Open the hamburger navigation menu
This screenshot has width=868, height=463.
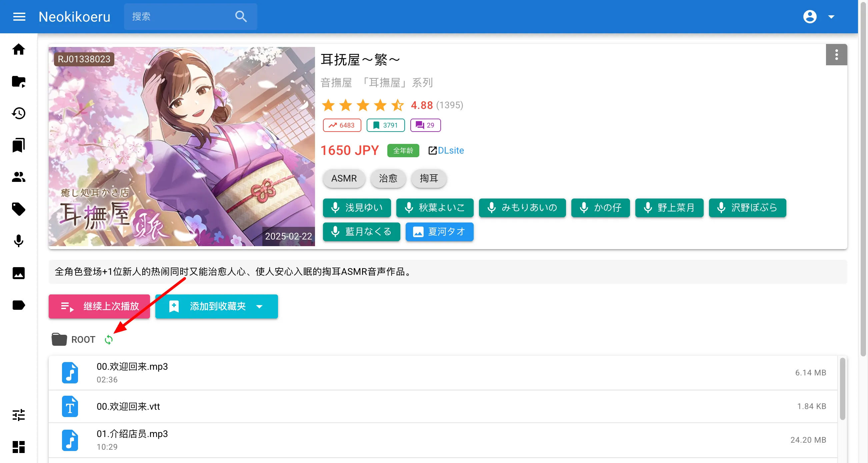(x=19, y=17)
